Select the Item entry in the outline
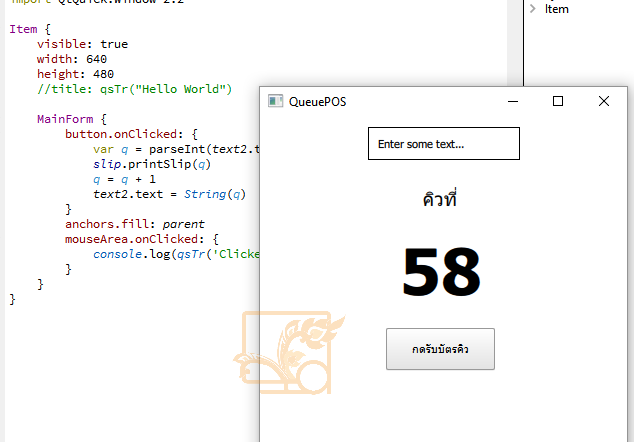The image size is (634, 442). pyautogui.click(x=557, y=9)
